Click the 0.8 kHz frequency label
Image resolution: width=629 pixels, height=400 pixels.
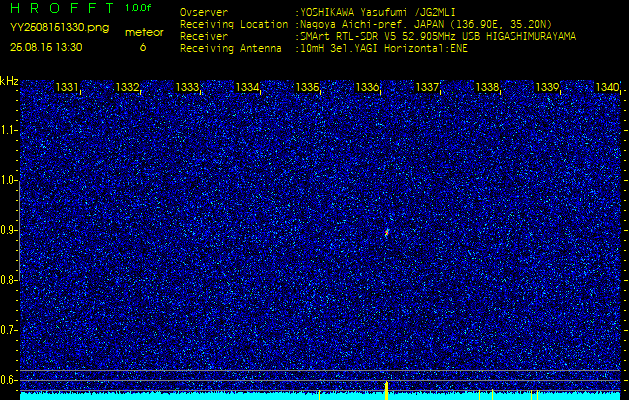(x=8, y=280)
